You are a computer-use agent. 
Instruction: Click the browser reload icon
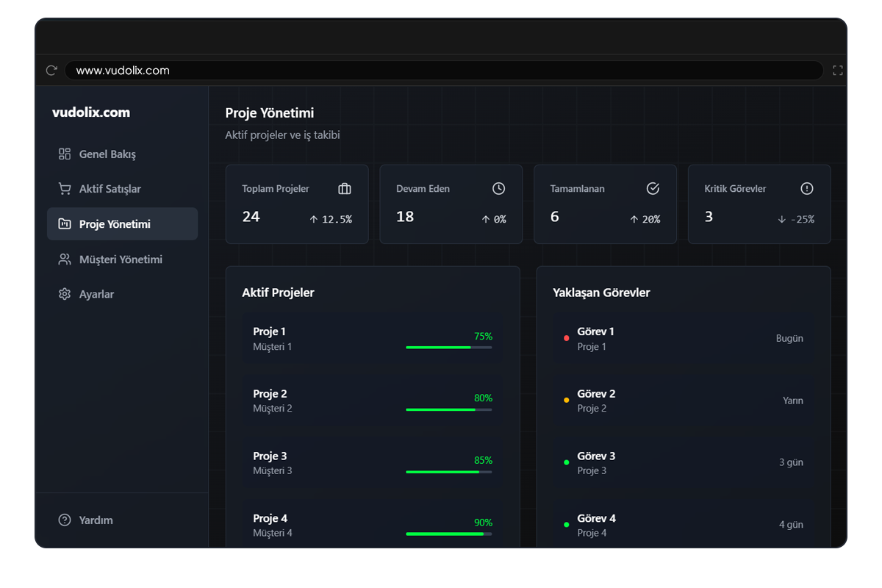[51, 71]
